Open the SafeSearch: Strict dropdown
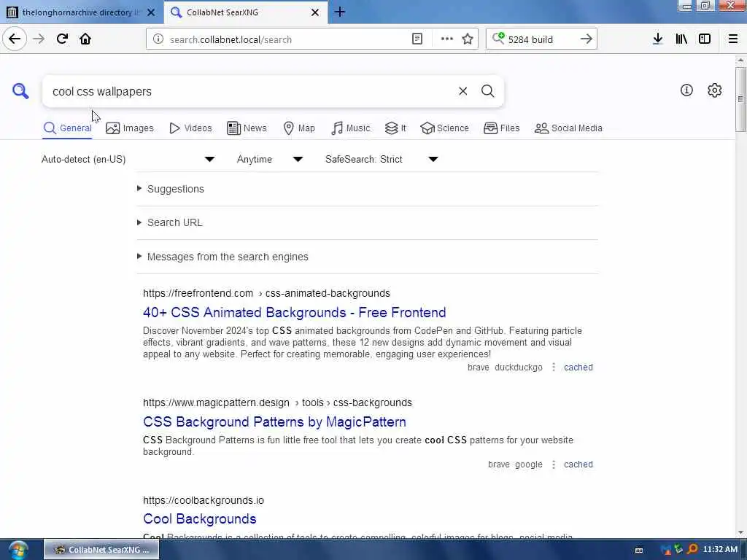The width and height of the screenshot is (747, 560). 382,159
